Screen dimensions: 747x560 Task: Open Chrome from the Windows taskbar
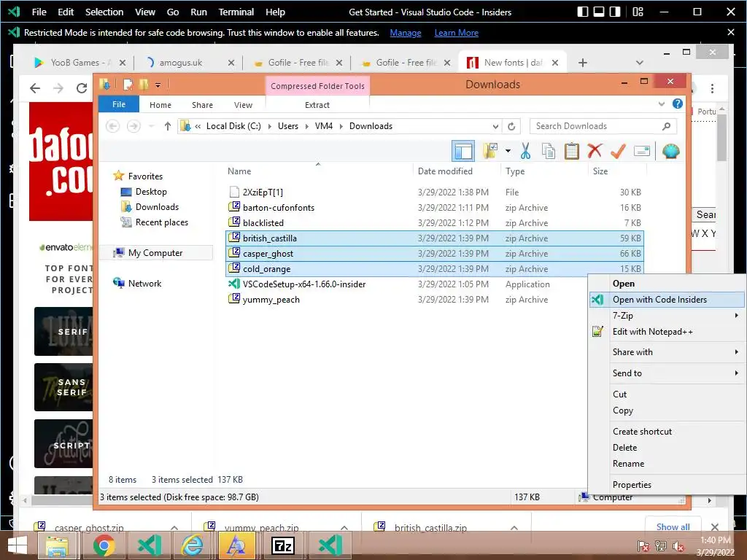(x=104, y=545)
